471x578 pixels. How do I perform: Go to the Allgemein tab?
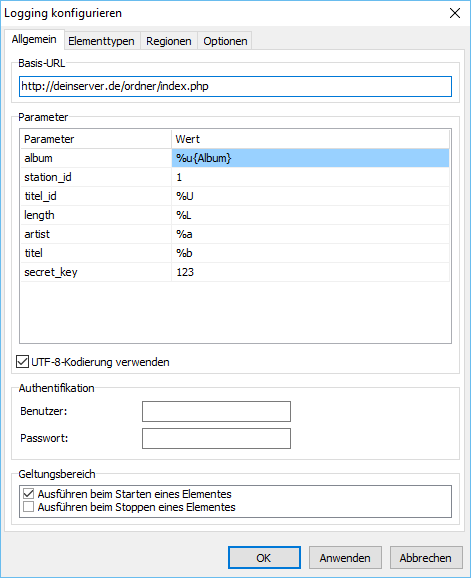point(34,39)
